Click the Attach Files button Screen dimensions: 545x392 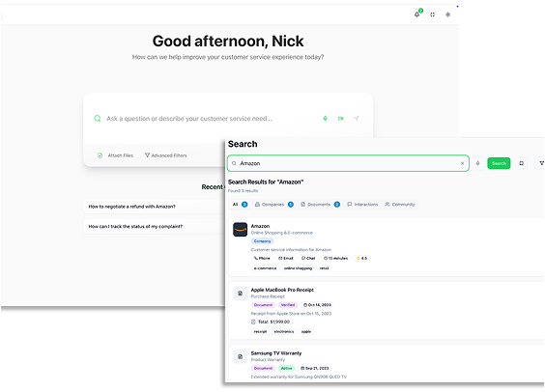116,155
